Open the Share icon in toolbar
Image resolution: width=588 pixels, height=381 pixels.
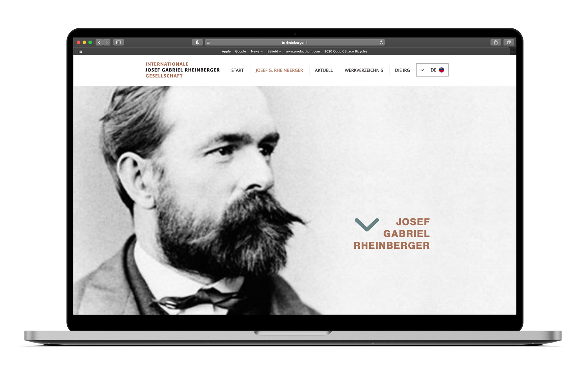click(x=496, y=42)
